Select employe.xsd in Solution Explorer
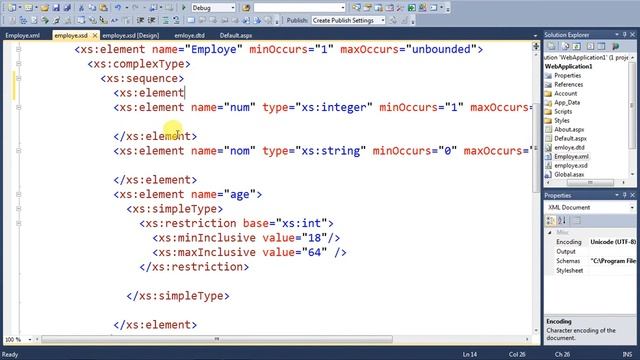This screenshot has height=360, width=640. pyautogui.click(x=571, y=165)
